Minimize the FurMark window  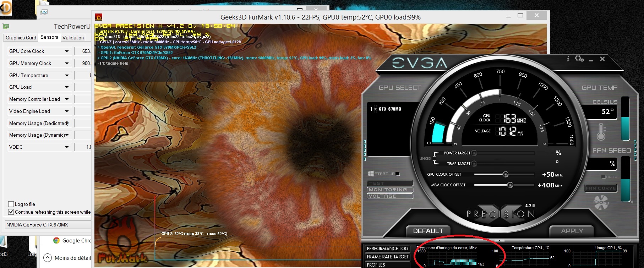click(x=508, y=16)
